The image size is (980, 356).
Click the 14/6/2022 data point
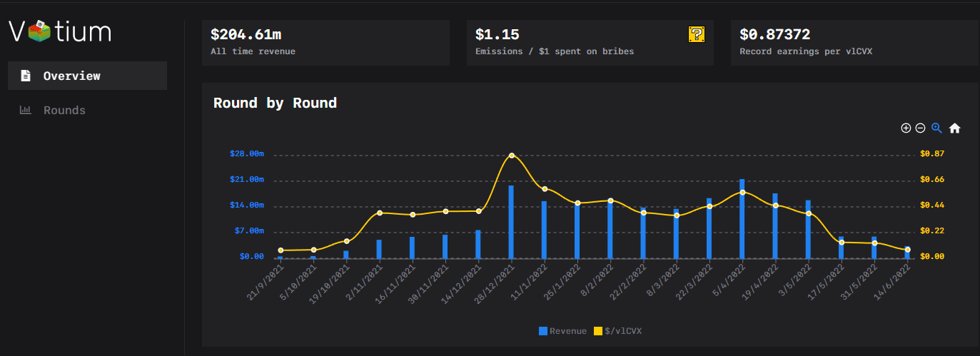click(907, 250)
